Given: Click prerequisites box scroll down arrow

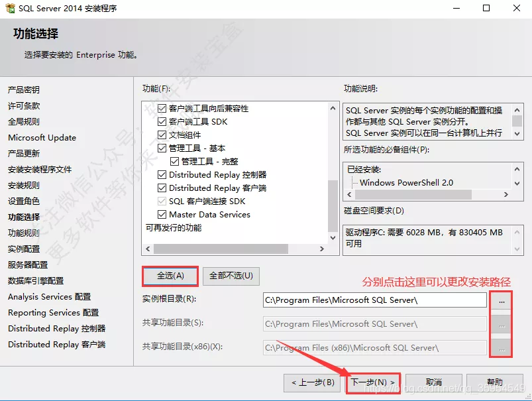Looking at the screenshot, I should pos(517,184).
